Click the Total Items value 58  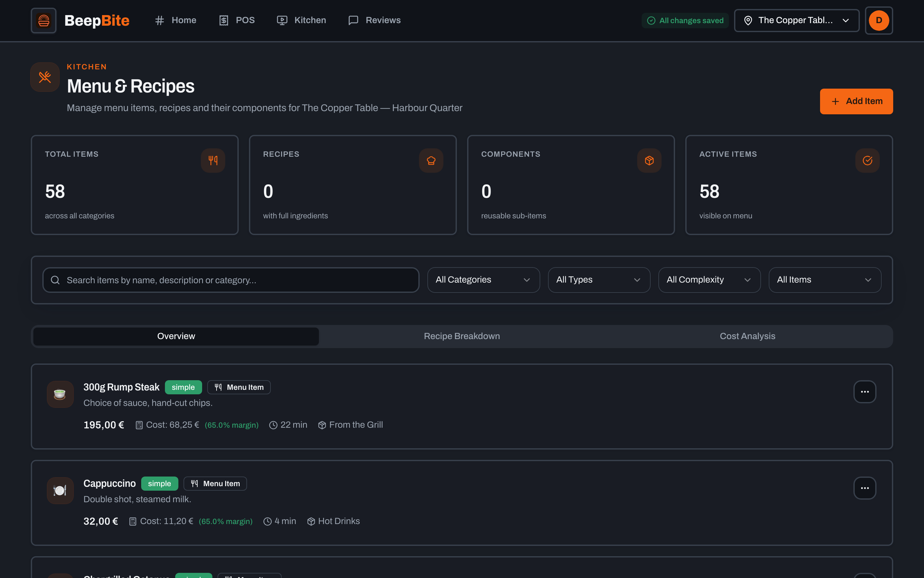click(55, 191)
